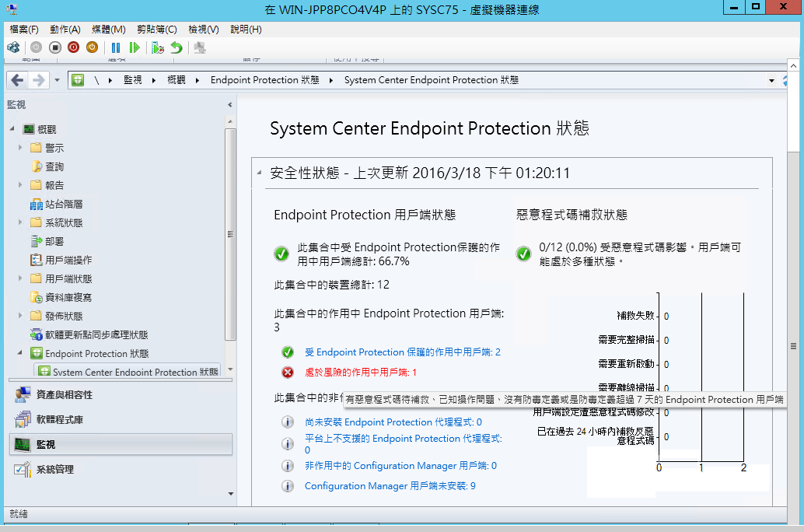
Task: Click the workspace list overflow arrow
Action: pos(231,494)
